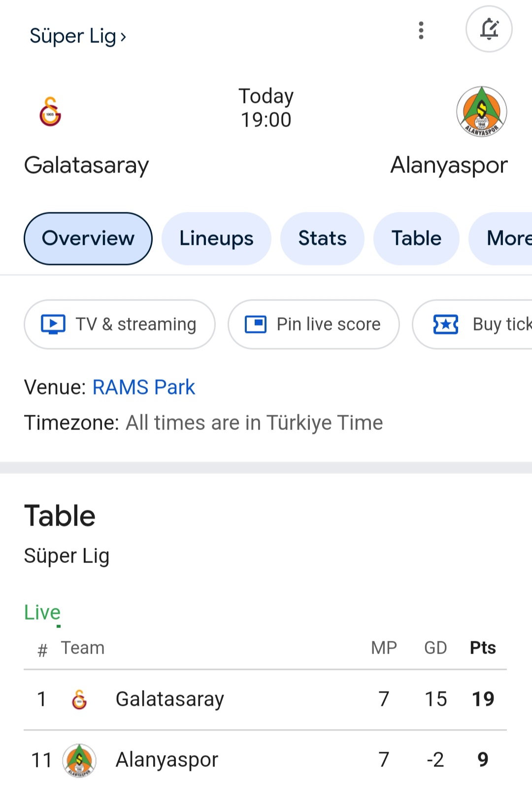Tap Galatasaray logo in standings row
The image size is (532, 790).
[x=79, y=699]
